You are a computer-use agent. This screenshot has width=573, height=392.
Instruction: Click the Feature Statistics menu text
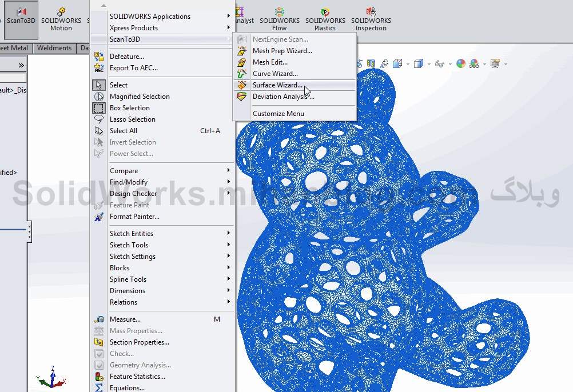(x=137, y=377)
